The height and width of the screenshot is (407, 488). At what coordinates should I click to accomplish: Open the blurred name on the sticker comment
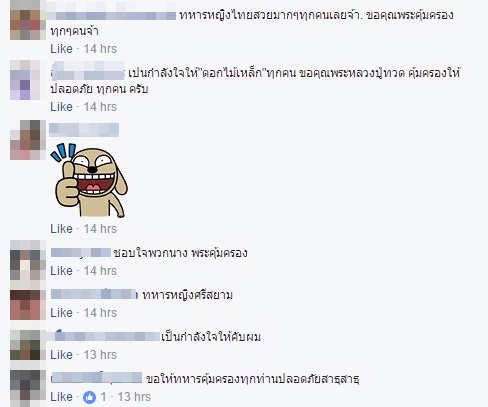tap(84, 130)
